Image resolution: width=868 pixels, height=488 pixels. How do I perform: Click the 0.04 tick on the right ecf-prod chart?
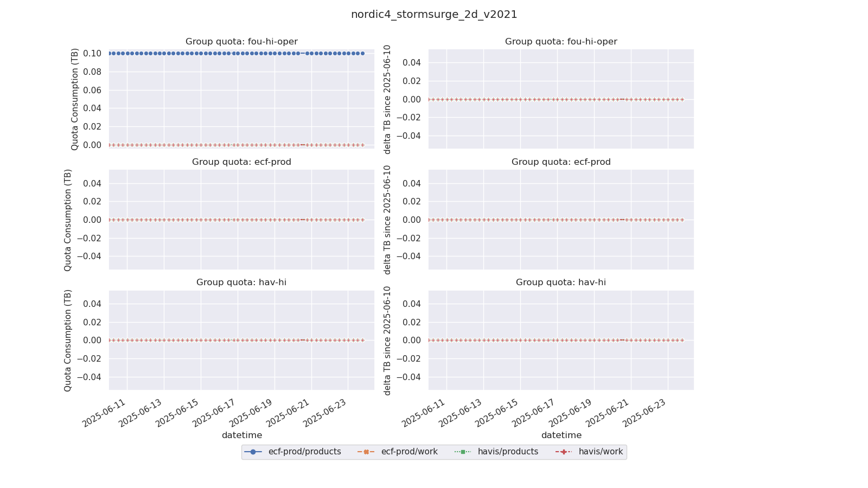click(x=412, y=183)
